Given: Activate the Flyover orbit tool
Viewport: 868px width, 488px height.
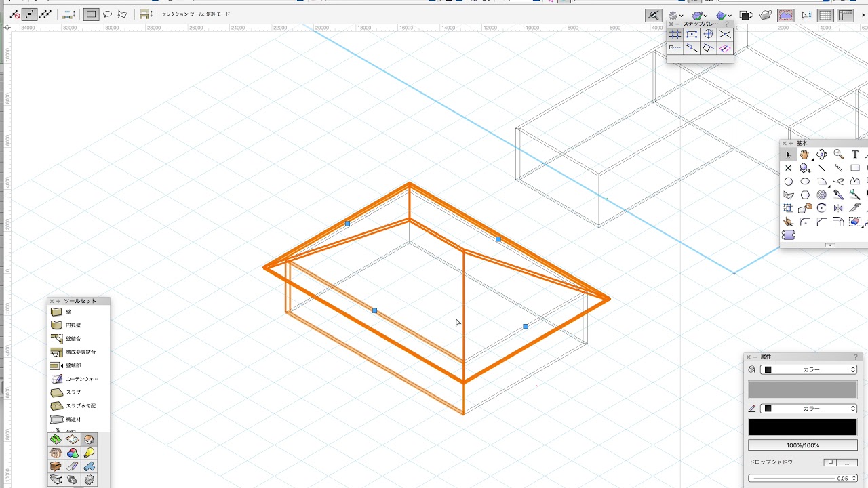Looking at the screenshot, I should click(x=821, y=155).
